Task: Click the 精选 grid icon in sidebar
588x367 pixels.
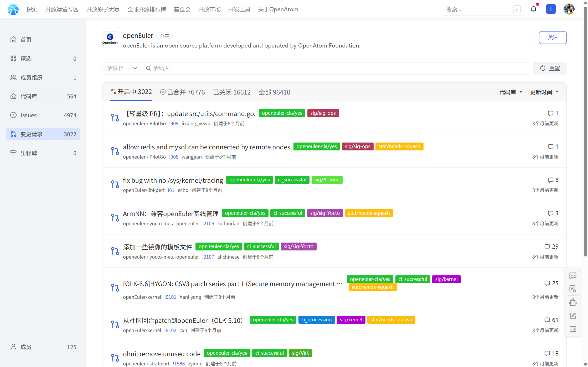Action: click(x=13, y=58)
